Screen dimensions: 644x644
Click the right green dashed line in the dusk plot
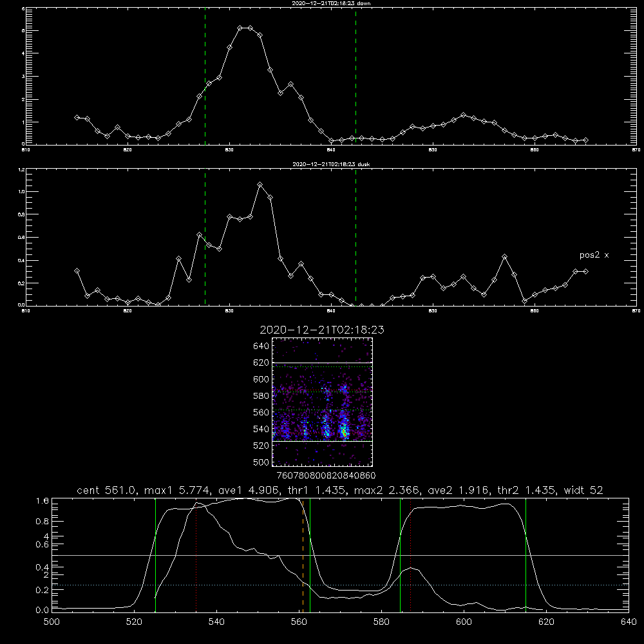click(x=355, y=238)
